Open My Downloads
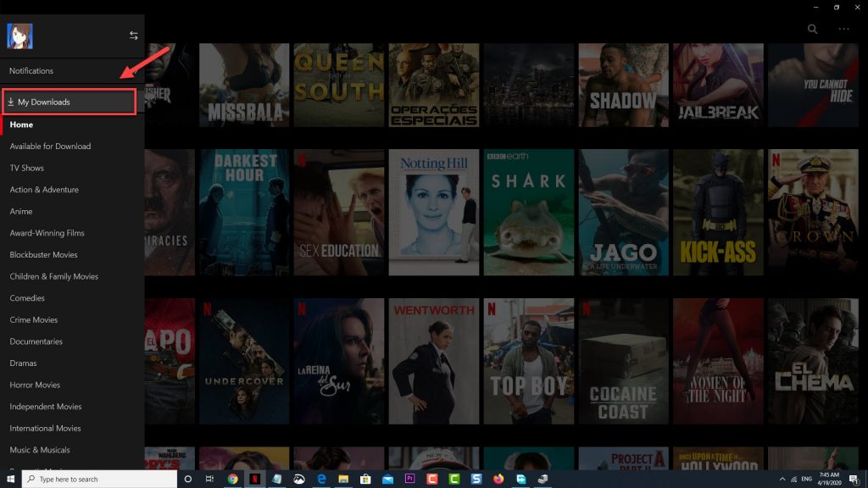The width and height of the screenshot is (868, 488). click(x=70, y=102)
